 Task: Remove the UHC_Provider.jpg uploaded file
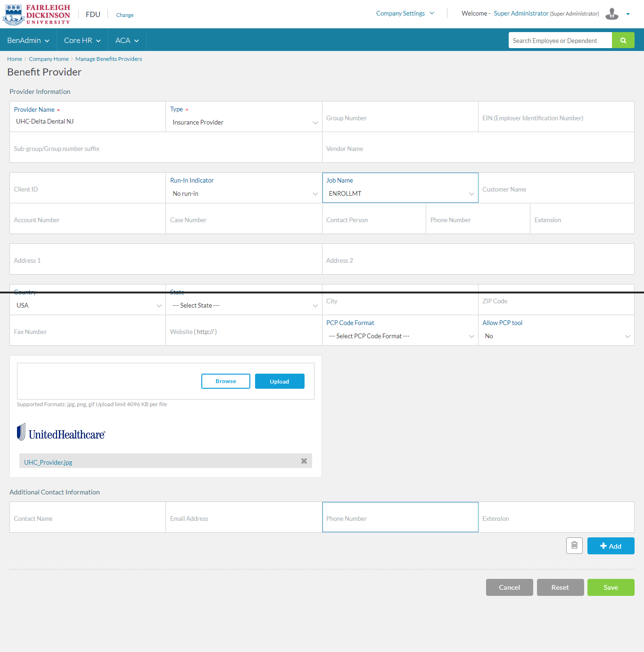click(304, 461)
